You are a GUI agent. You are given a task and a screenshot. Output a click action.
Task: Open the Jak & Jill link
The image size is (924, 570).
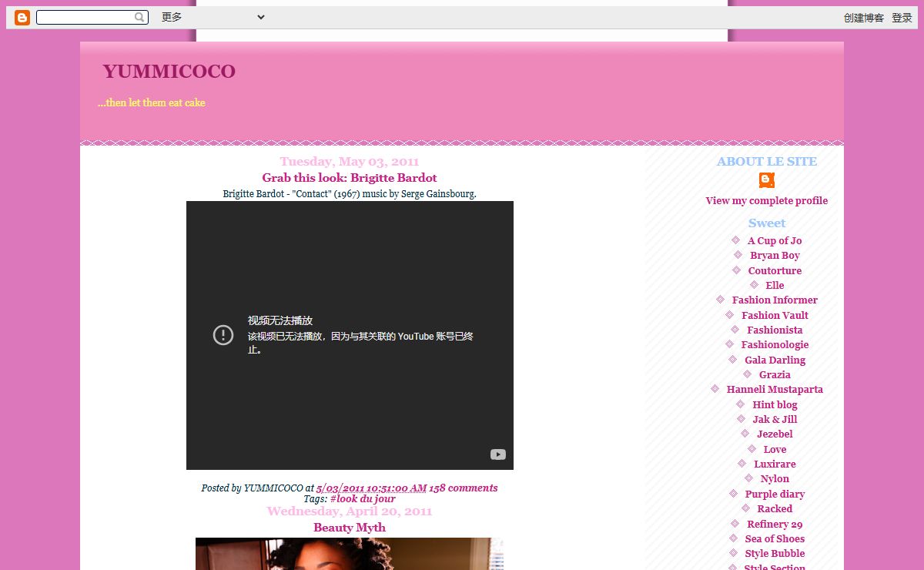(x=775, y=419)
